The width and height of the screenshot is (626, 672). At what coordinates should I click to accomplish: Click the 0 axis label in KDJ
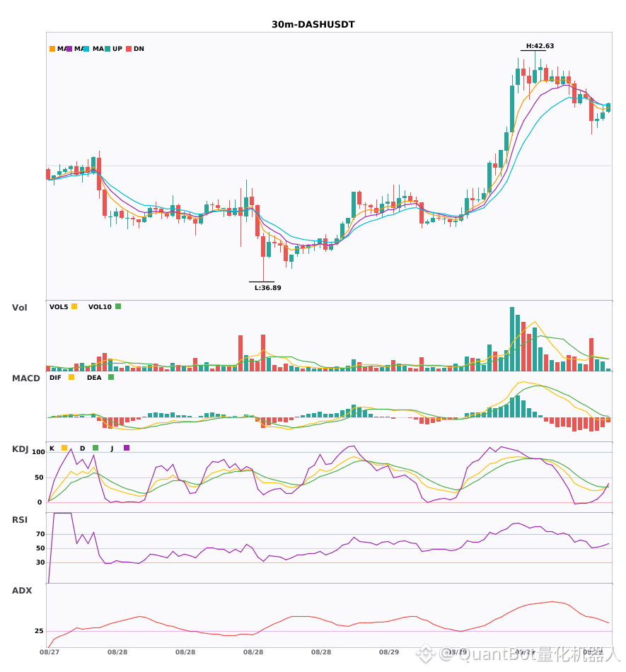point(40,502)
